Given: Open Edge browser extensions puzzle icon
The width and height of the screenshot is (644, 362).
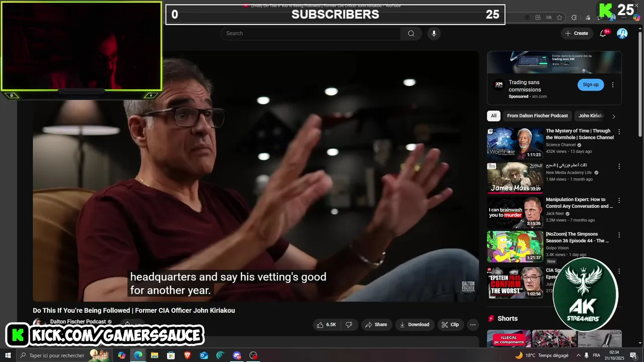Looking at the screenshot, I should click(x=574, y=18).
